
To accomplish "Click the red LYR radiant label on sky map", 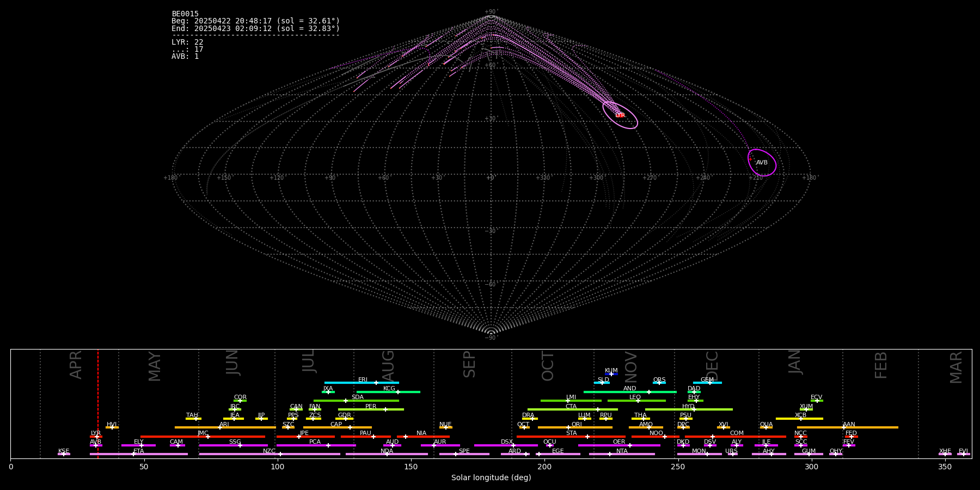I will coord(620,115).
